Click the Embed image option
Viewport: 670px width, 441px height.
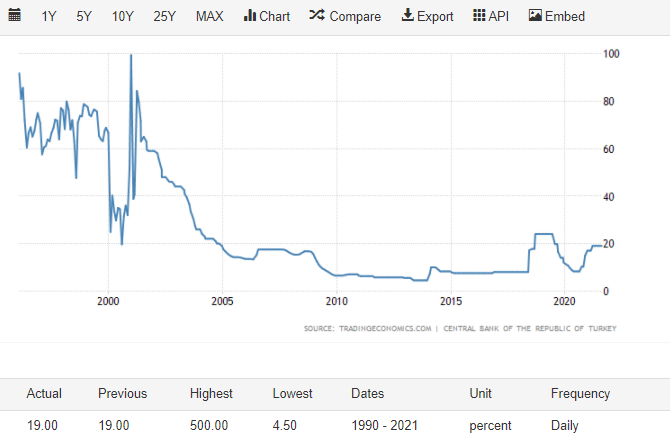[556, 16]
